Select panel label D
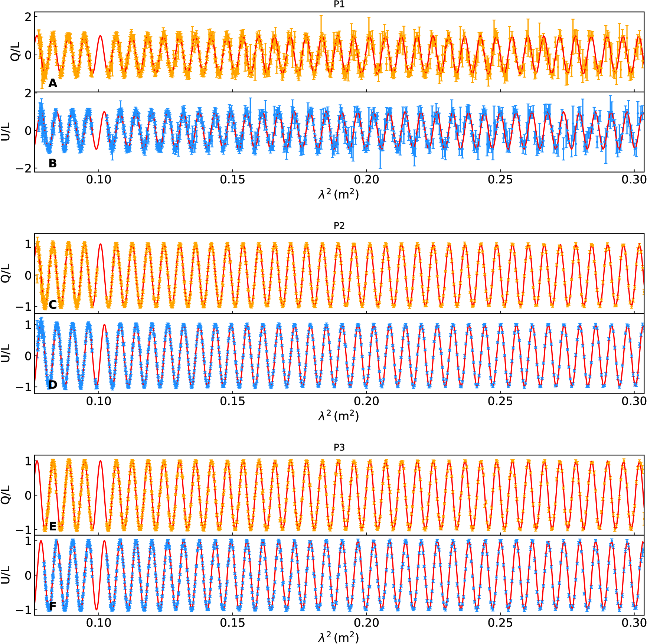The width and height of the screenshot is (647, 644). 53,385
